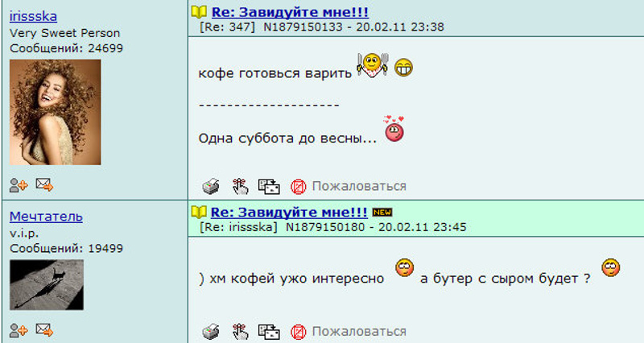
Task: Add Мечтатель to contacts icon
Action: point(19,330)
